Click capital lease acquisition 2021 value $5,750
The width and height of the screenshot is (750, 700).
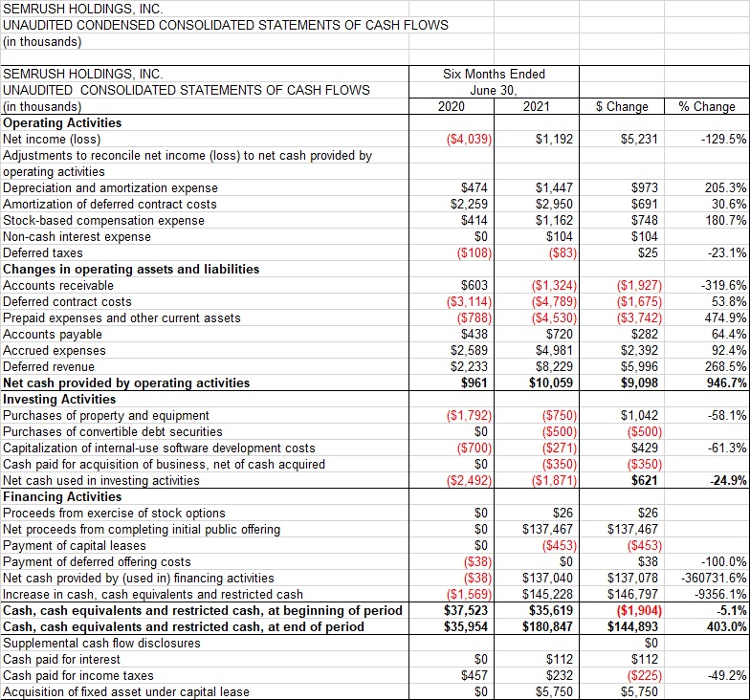click(554, 692)
